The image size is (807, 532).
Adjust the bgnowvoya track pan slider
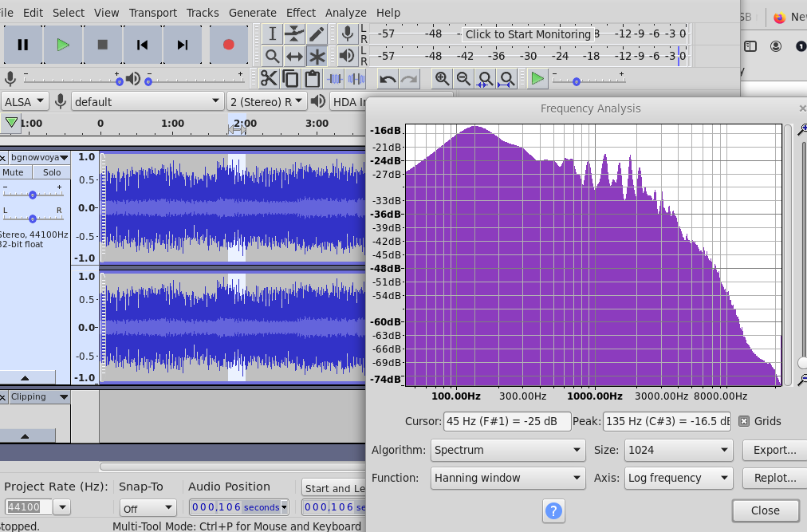click(33, 219)
